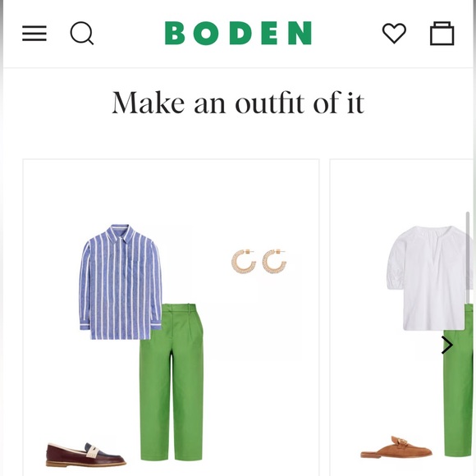
Task: Select the gold hoop earrings image
Action: click(x=259, y=261)
